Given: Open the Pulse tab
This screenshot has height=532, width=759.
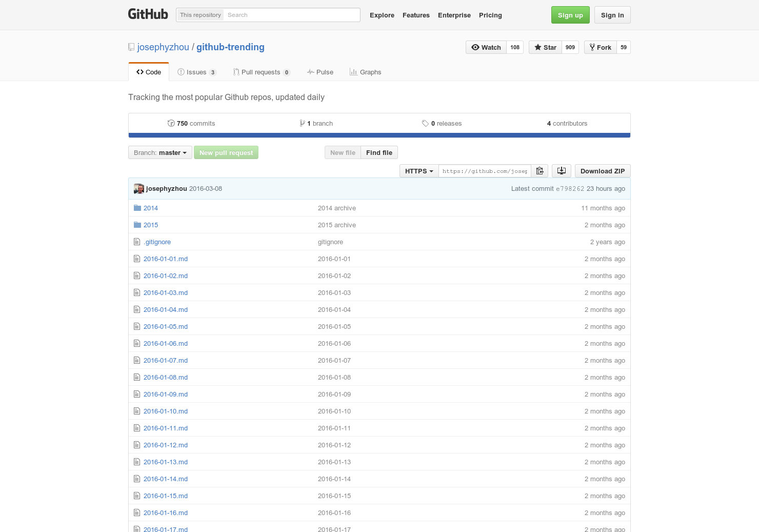Looking at the screenshot, I should pyautogui.click(x=320, y=72).
